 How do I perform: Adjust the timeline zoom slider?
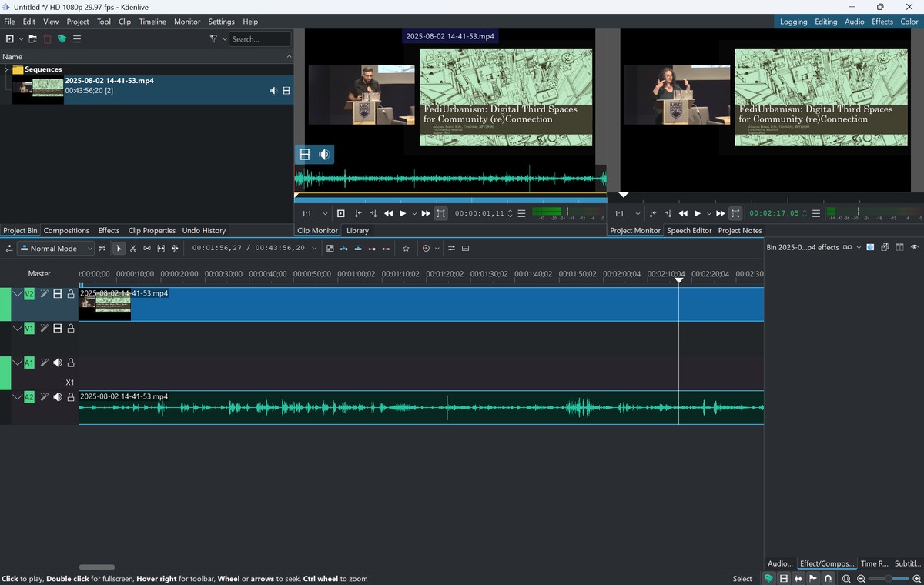pos(889,579)
